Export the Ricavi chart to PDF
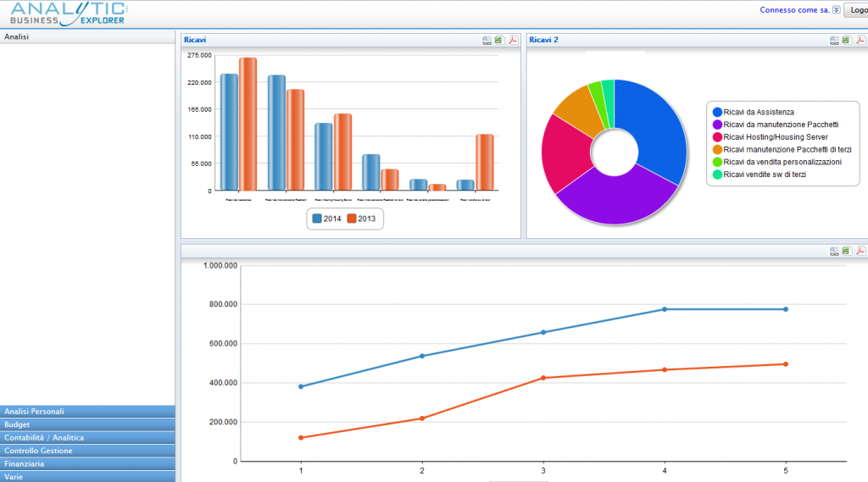Image resolution: width=868 pixels, height=482 pixels. click(513, 40)
